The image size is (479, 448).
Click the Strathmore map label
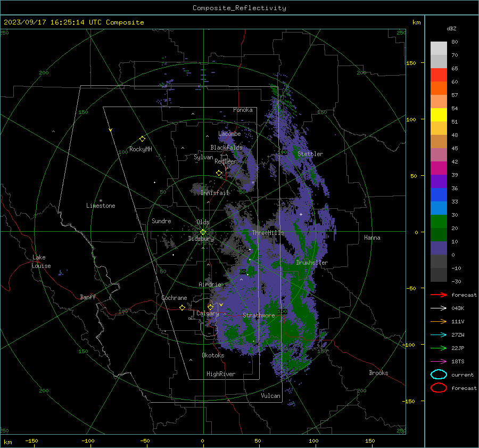pyautogui.click(x=259, y=315)
